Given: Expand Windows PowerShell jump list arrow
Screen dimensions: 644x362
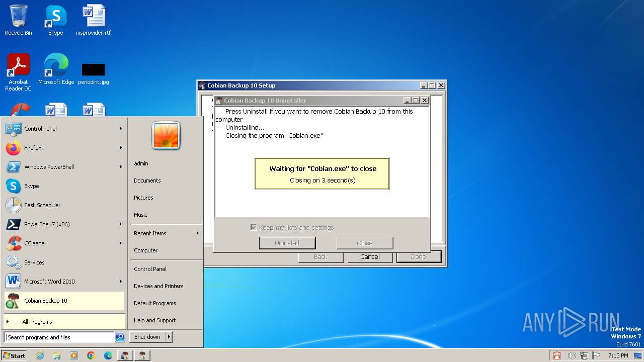Looking at the screenshot, I should coord(121,167).
